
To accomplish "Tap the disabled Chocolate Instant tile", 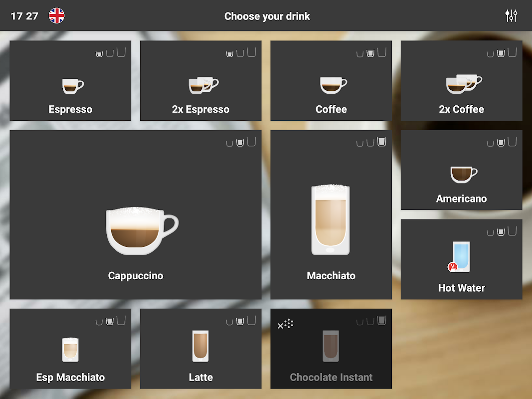I will click(331, 349).
